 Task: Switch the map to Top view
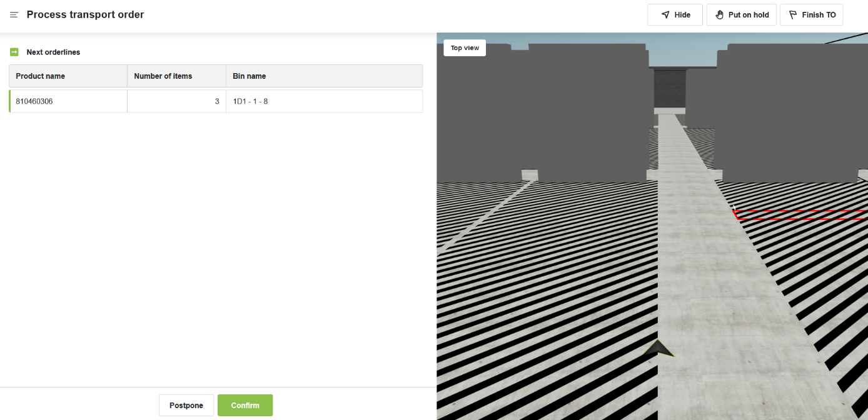tap(465, 48)
